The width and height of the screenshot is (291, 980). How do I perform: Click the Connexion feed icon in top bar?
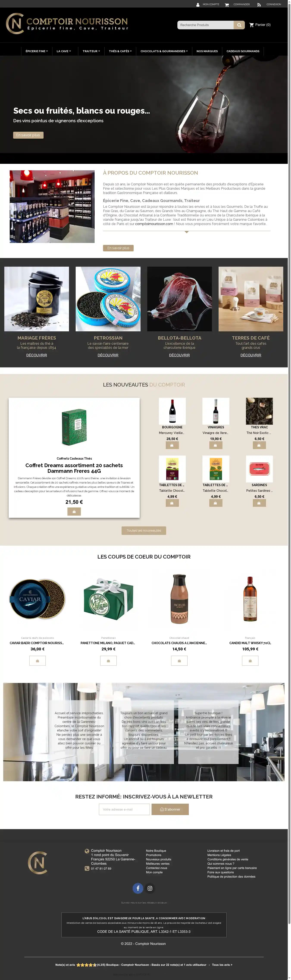click(x=259, y=5)
